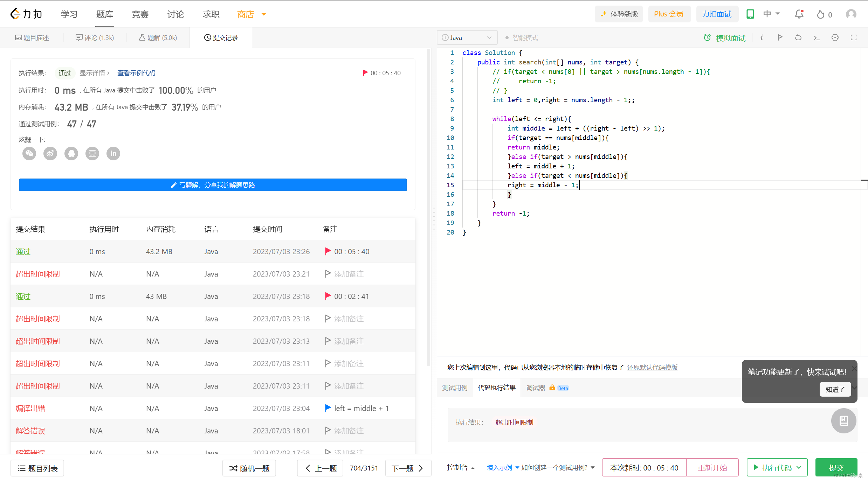This screenshot has height=481, width=868.
Task: Click the run code play icon in editor toolbar
Action: coord(780,37)
